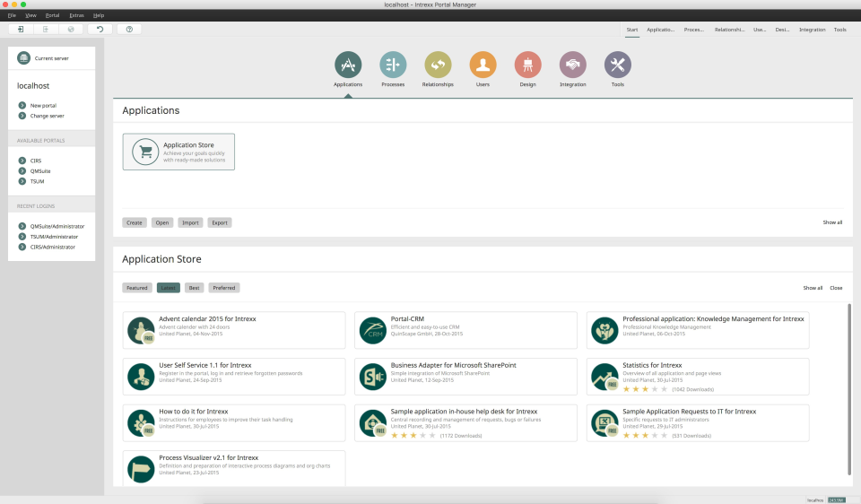Click the portal login toolbar icon

click(x=21, y=30)
